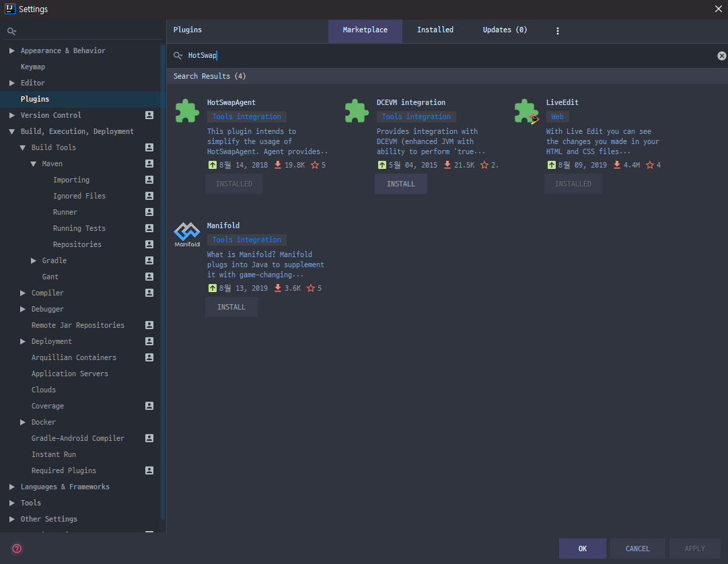Expand the Debugger settings node
The height and width of the screenshot is (564, 728).
click(x=23, y=309)
